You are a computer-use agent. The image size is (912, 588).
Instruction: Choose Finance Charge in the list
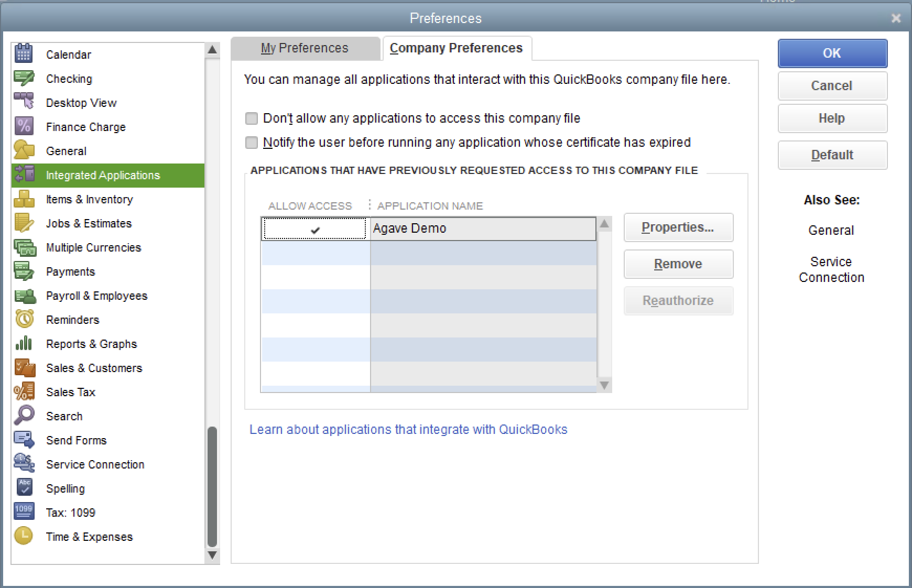86,127
